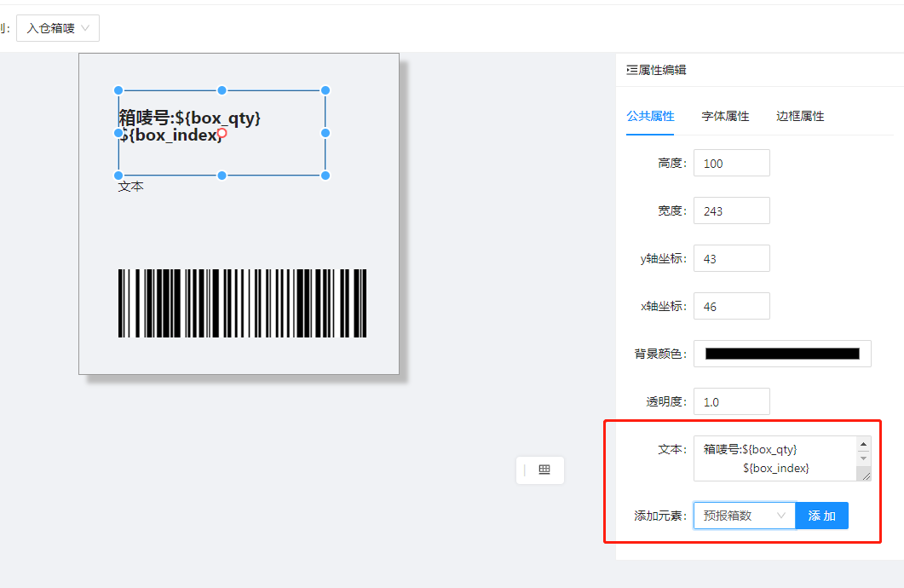Viewport: 904px width, 588px height.
Task: Click the top-middle resize handle of text box
Action: (222, 90)
